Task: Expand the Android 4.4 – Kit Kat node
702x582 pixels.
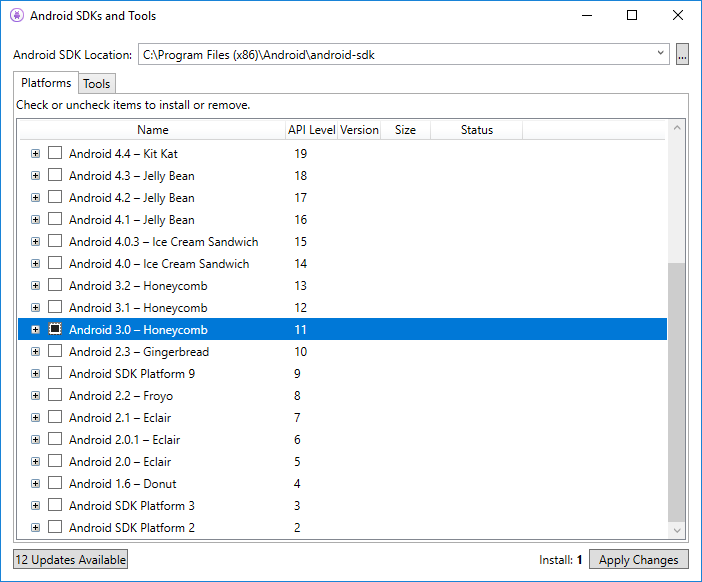Action: [x=35, y=154]
